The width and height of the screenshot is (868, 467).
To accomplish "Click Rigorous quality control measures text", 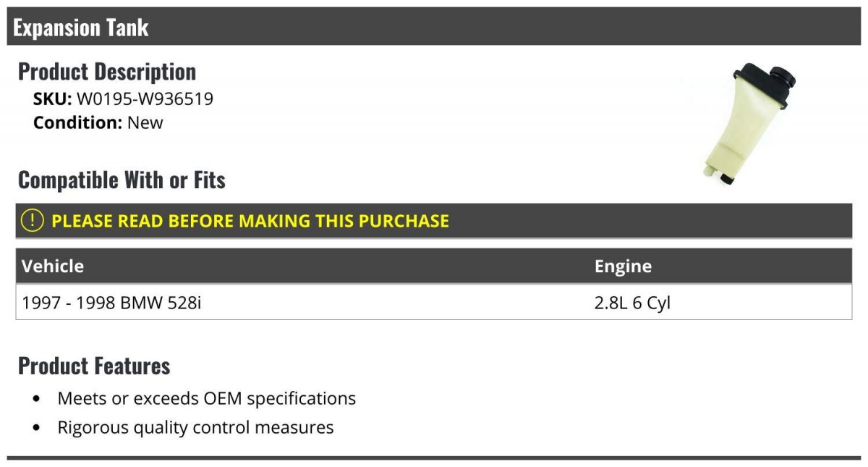I will click(x=195, y=427).
